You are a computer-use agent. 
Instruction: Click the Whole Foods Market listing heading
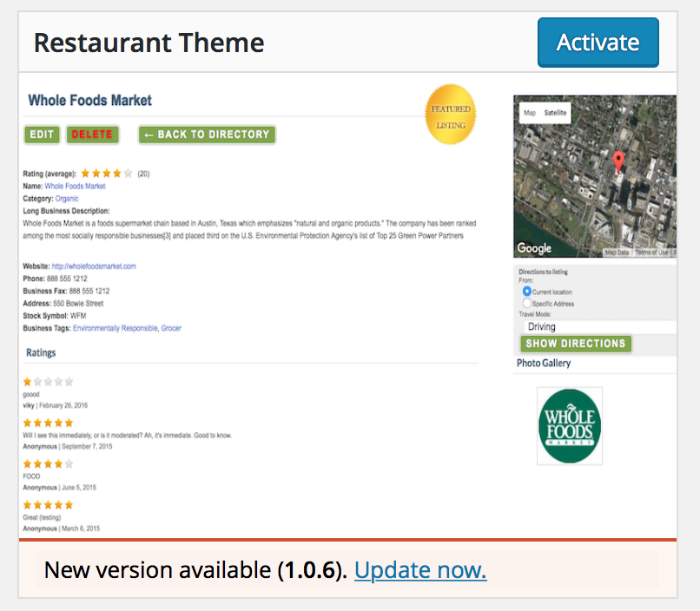(89, 101)
